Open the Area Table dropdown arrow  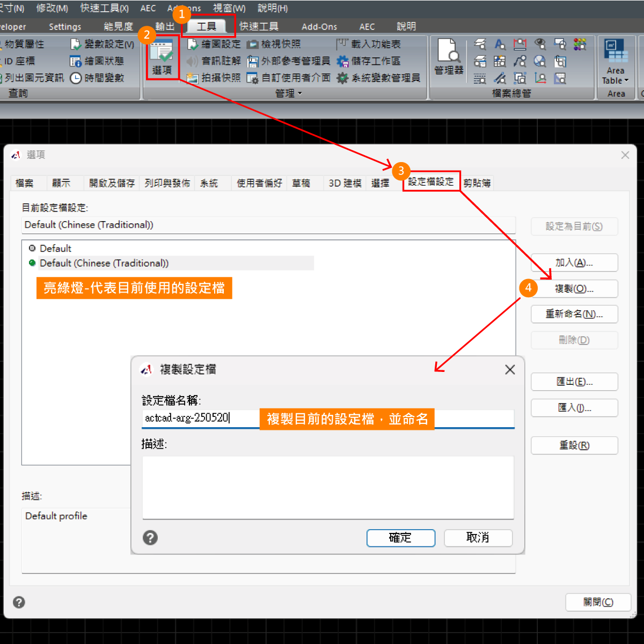pyautogui.click(x=626, y=80)
